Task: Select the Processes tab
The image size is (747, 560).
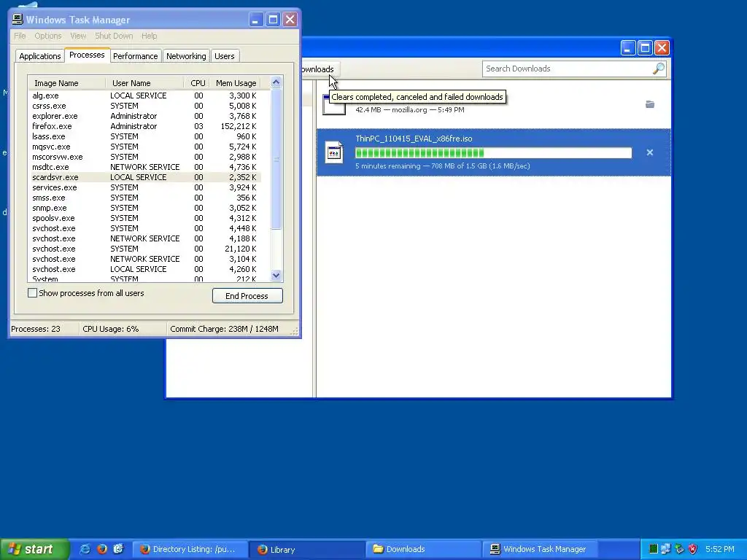Action: point(87,55)
